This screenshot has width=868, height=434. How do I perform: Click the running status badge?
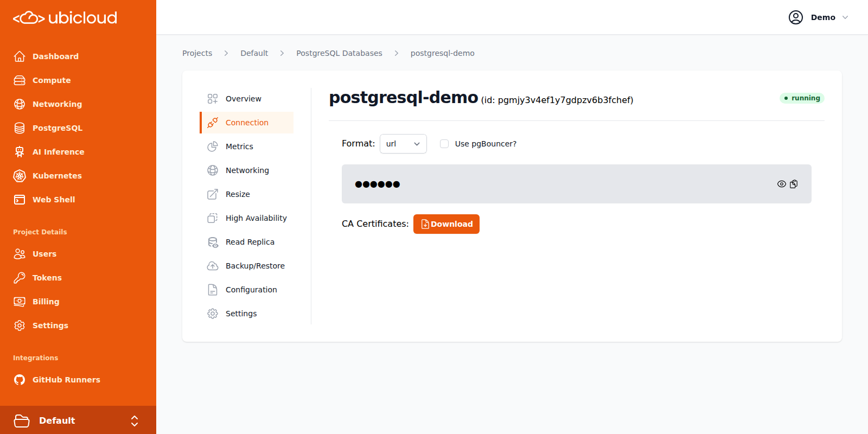point(802,98)
